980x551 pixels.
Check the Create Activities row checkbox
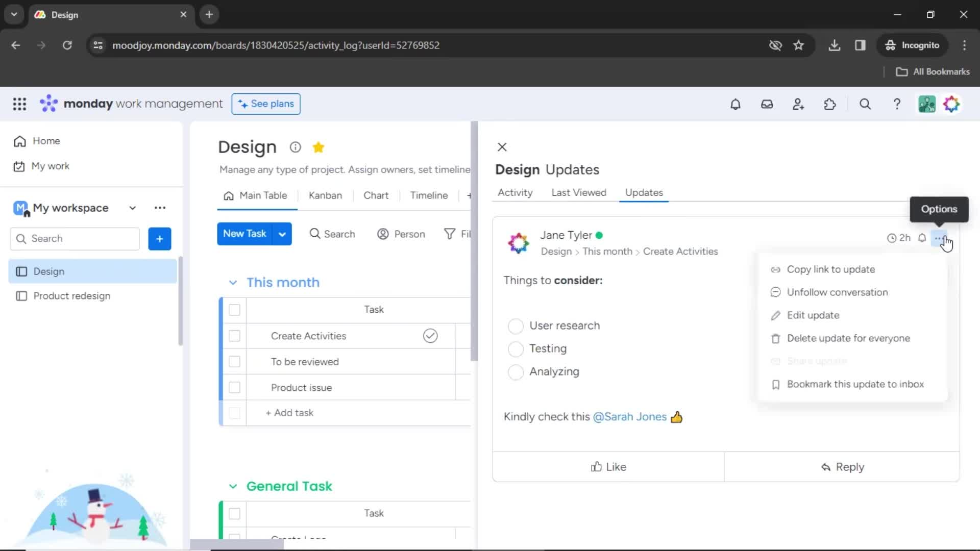click(x=234, y=336)
